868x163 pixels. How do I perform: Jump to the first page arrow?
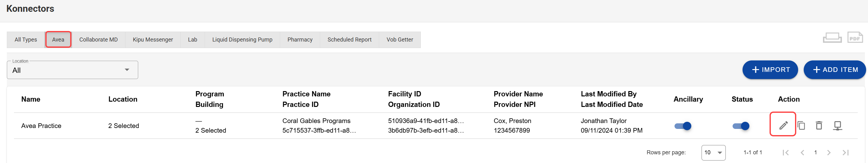tap(785, 152)
